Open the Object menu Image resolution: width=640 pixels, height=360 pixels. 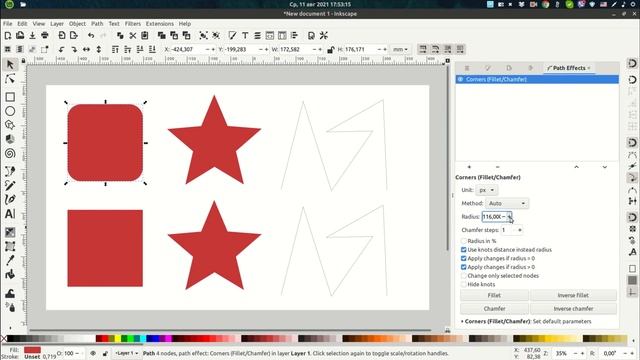tap(77, 24)
